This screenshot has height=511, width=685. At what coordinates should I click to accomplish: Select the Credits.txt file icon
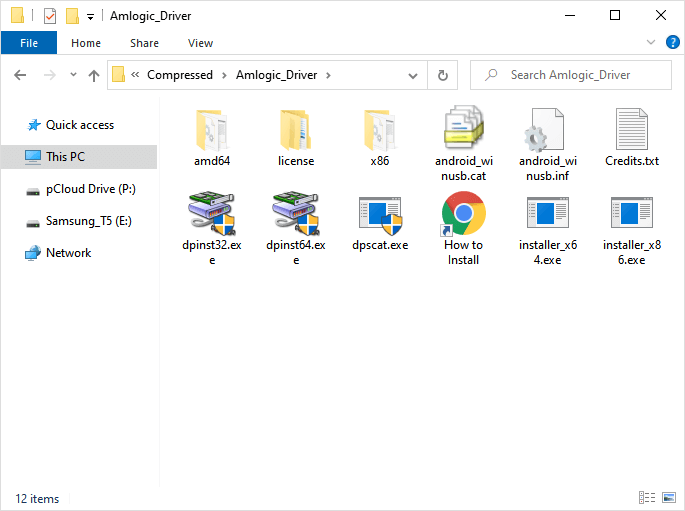(632, 130)
